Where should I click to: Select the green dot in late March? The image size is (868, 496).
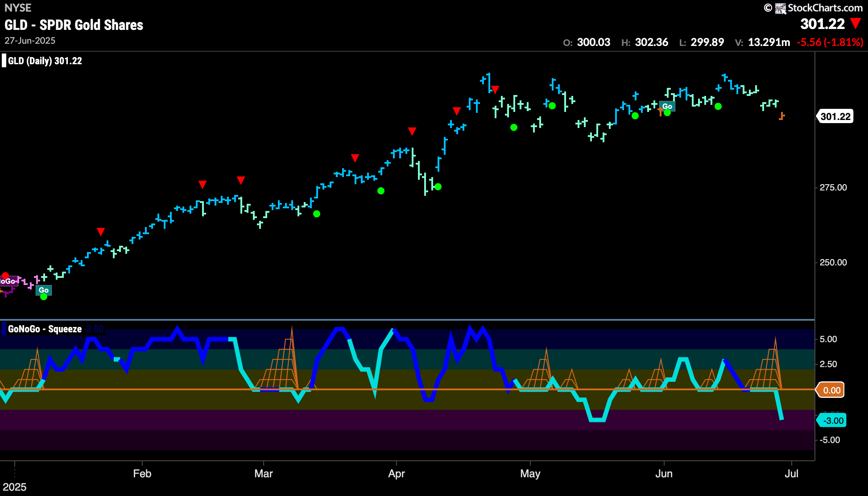point(380,191)
